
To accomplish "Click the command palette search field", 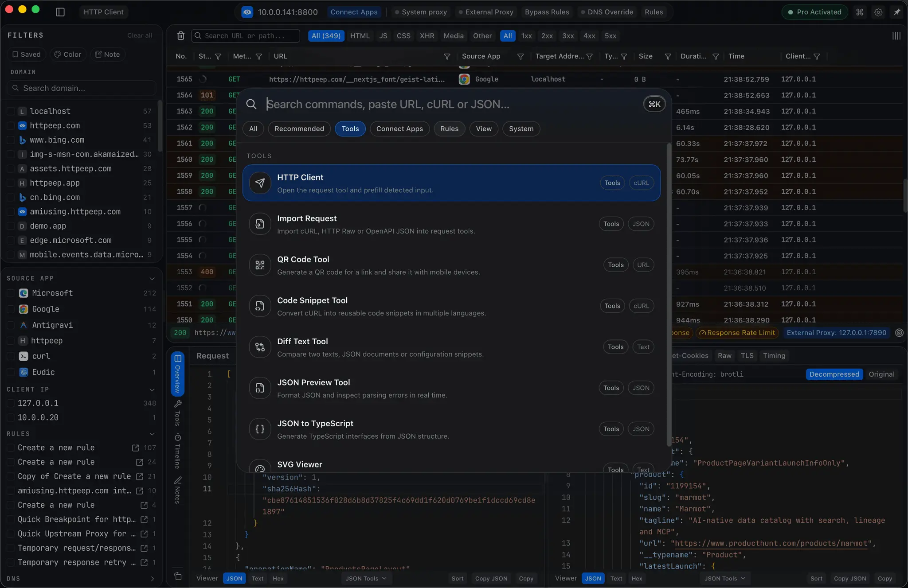I will tap(451, 104).
